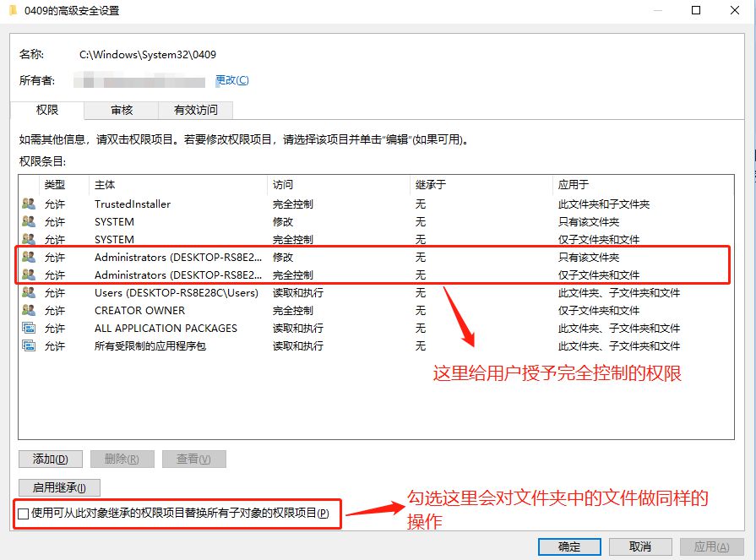Click the CREATOR OWNER row icon

29,310
